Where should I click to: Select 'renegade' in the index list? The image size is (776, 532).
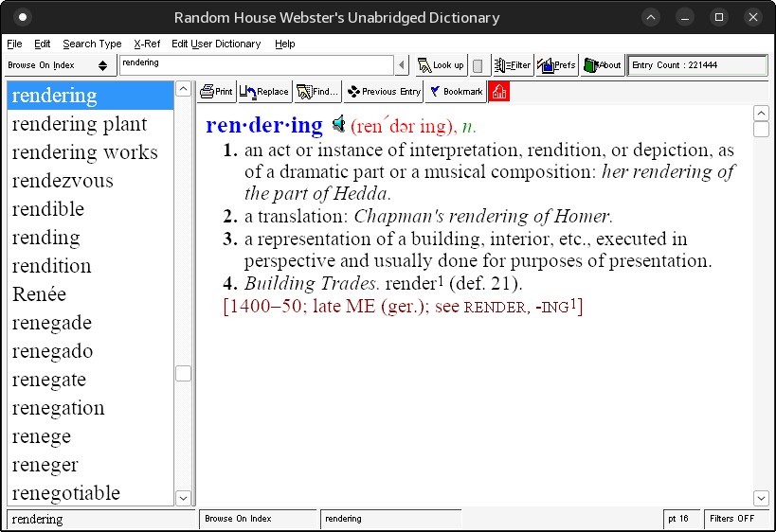(x=52, y=323)
